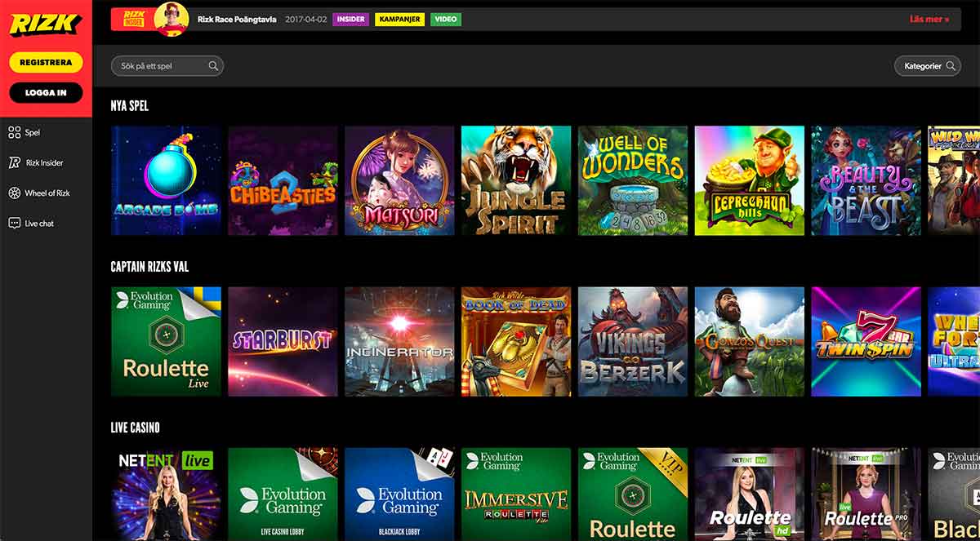Open the Well of Wonders game
Screen dimensions: 980x541
point(633,180)
